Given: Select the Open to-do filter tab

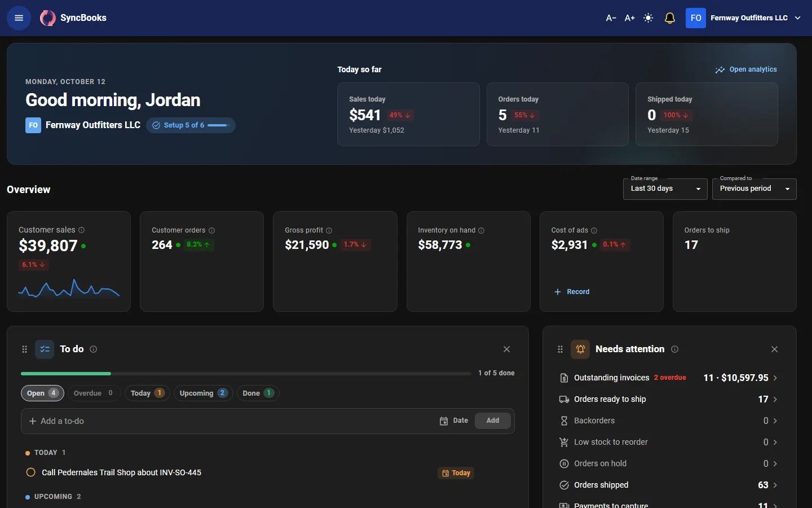Looking at the screenshot, I should (42, 393).
